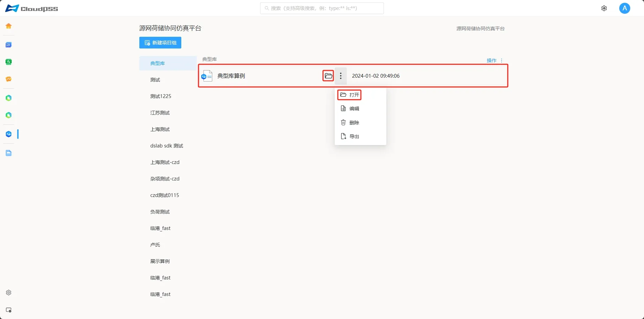Choose 导出 from the context menu
Image resolution: width=644 pixels, height=319 pixels.
(360, 136)
